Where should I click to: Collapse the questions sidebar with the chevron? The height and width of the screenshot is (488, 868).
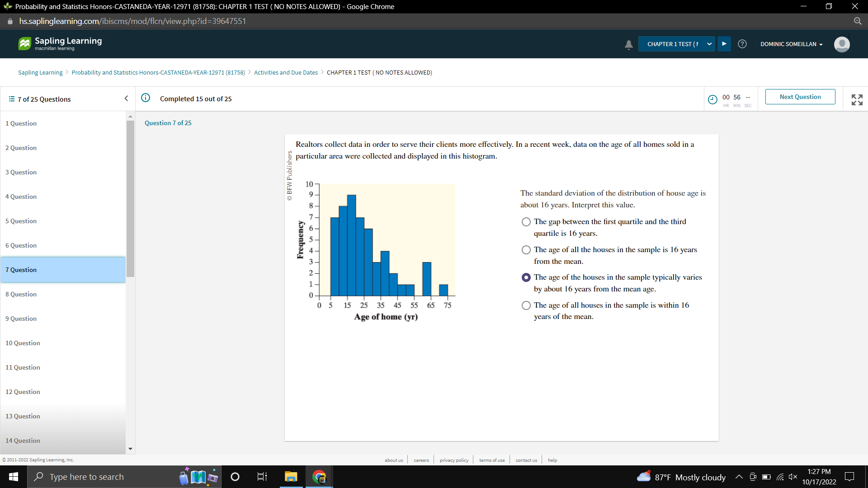pos(126,98)
